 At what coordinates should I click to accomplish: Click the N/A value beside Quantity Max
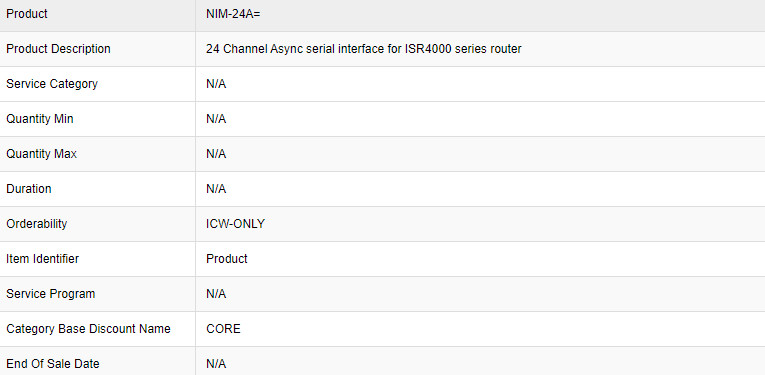click(216, 154)
